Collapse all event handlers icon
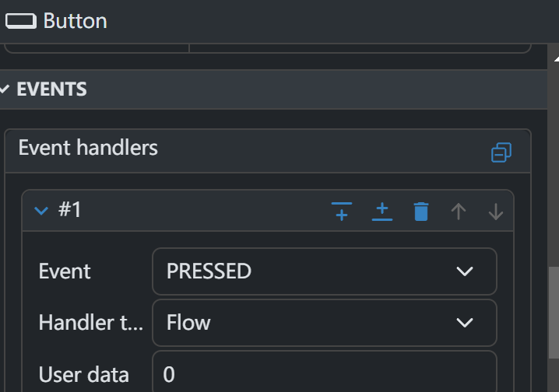Image resolution: width=559 pixels, height=392 pixels. coord(501,152)
